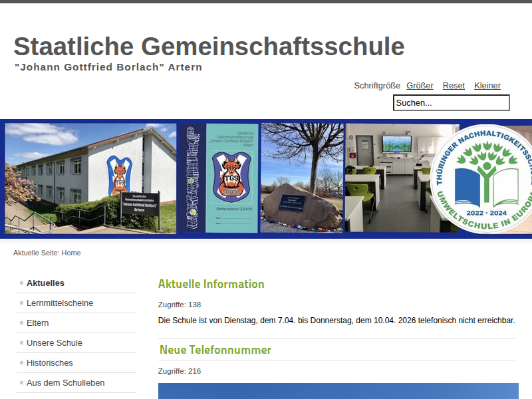Viewport: 532px width, 399px height.
Task: Go to Unsere Schule page
Action: (55, 343)
